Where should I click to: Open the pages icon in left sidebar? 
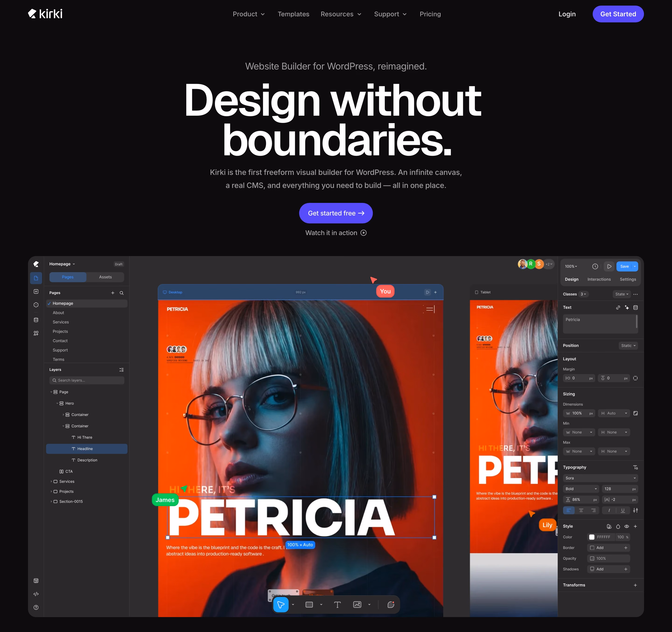point(36,278)
